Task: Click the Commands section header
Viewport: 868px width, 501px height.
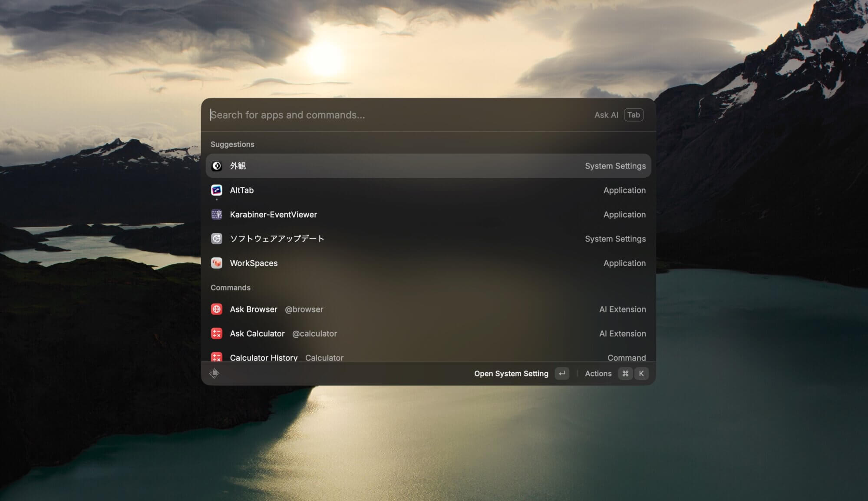Action: (x=231, y=288)
